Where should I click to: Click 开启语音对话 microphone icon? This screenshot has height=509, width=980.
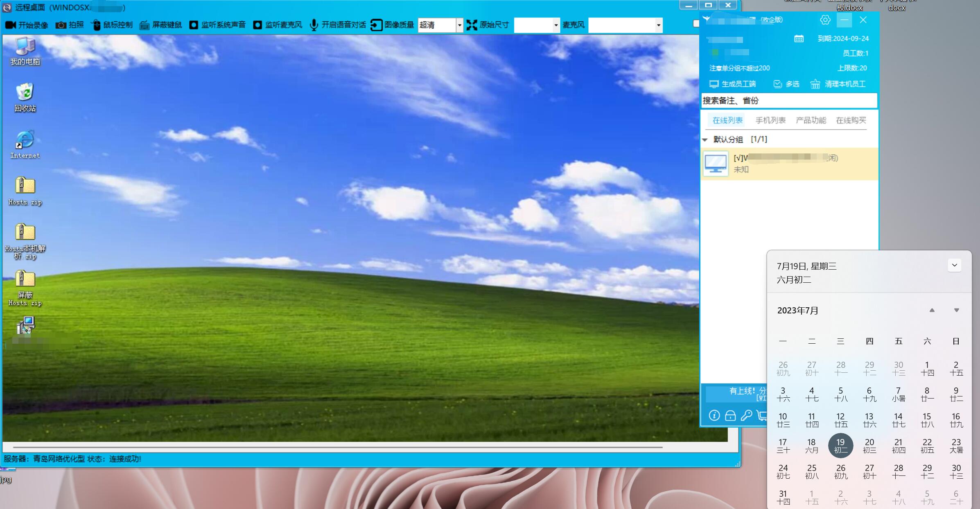pos(314,25)
